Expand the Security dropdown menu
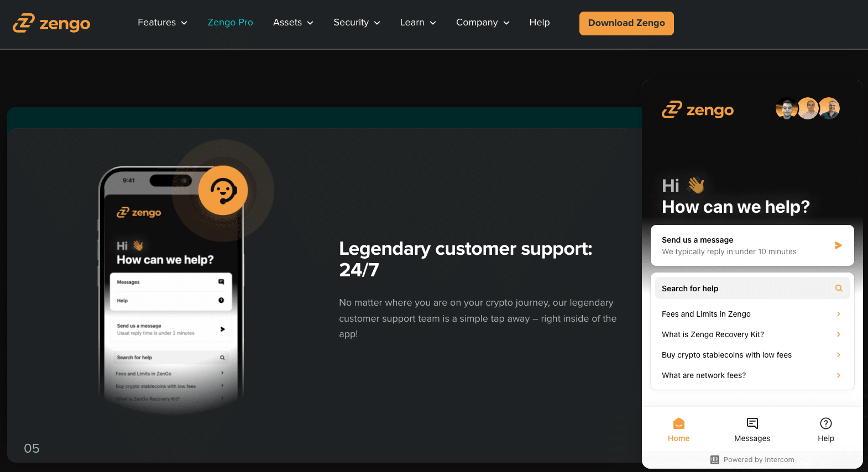This screenshot has height=472, width=868. point(357,23)
